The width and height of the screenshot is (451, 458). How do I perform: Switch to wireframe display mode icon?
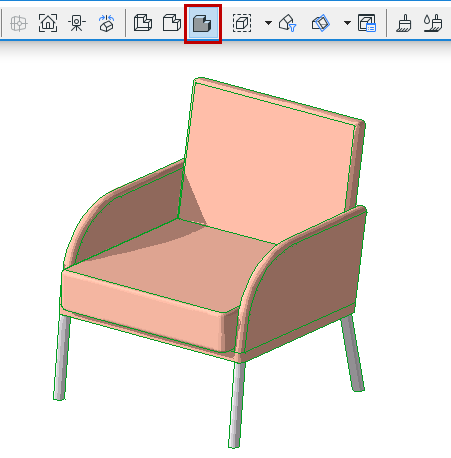[x=143, y=23]
